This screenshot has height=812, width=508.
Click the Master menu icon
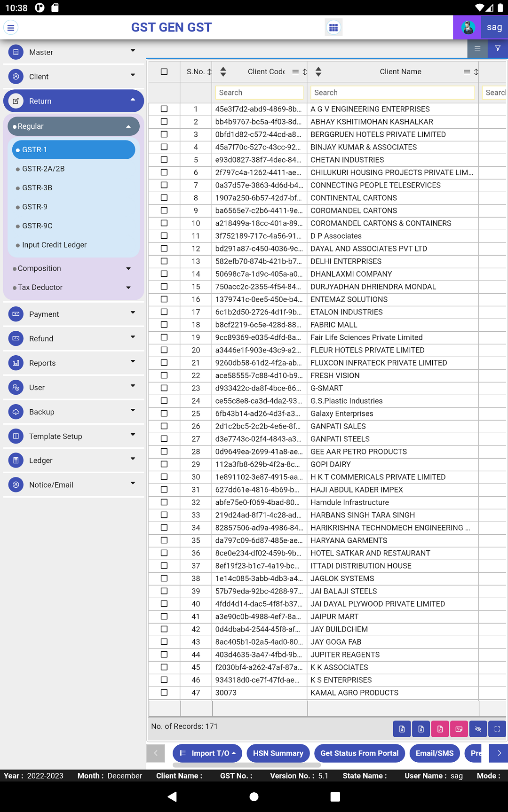16,52
